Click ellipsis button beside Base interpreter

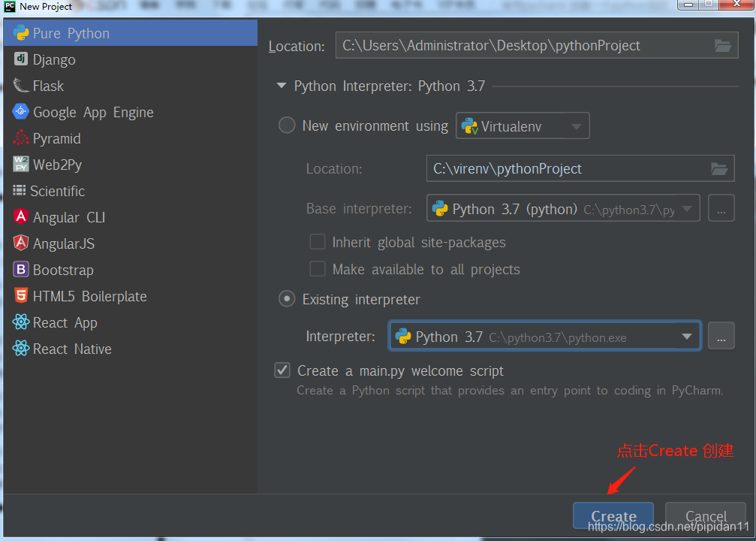click(721, 208)
